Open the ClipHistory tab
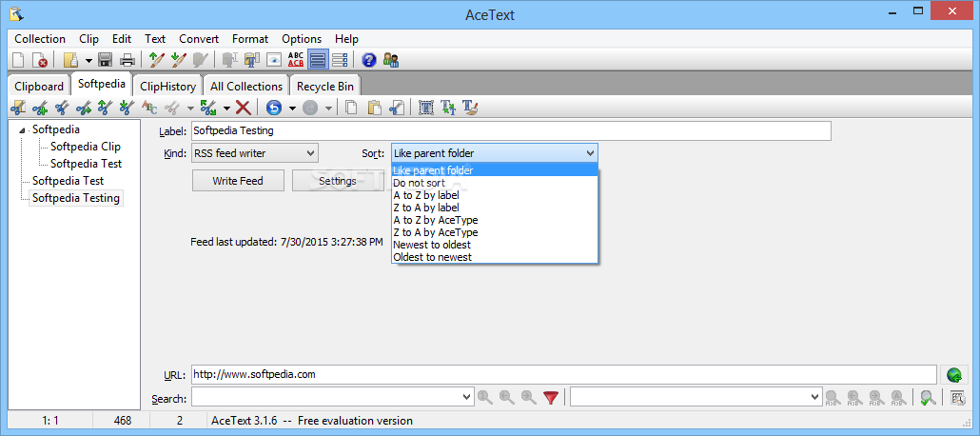 point(168,87)
